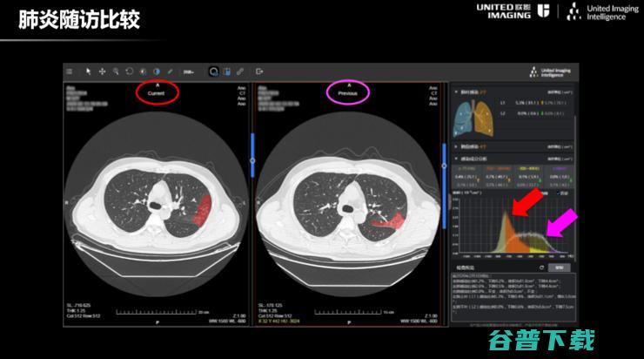
Task: Click the orange HU range column
Action: pos(498,177)
